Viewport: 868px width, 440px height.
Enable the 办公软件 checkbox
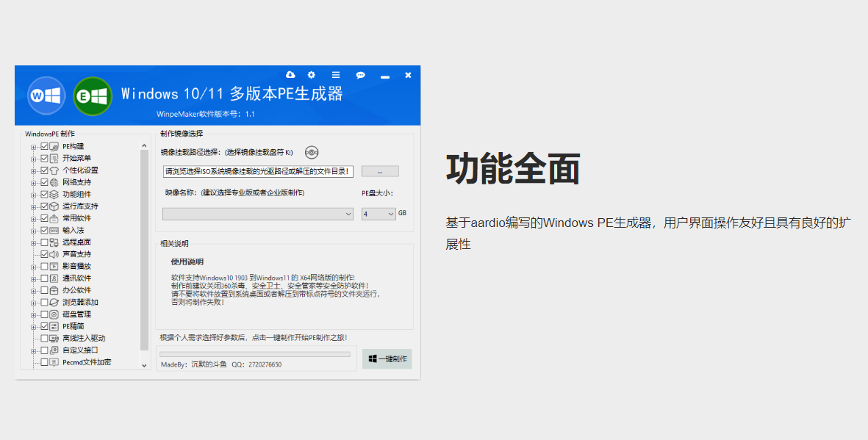[44, 290]
